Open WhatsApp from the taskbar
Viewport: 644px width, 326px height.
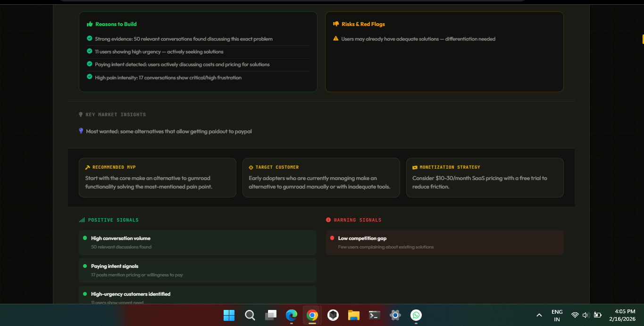(416, 315)
